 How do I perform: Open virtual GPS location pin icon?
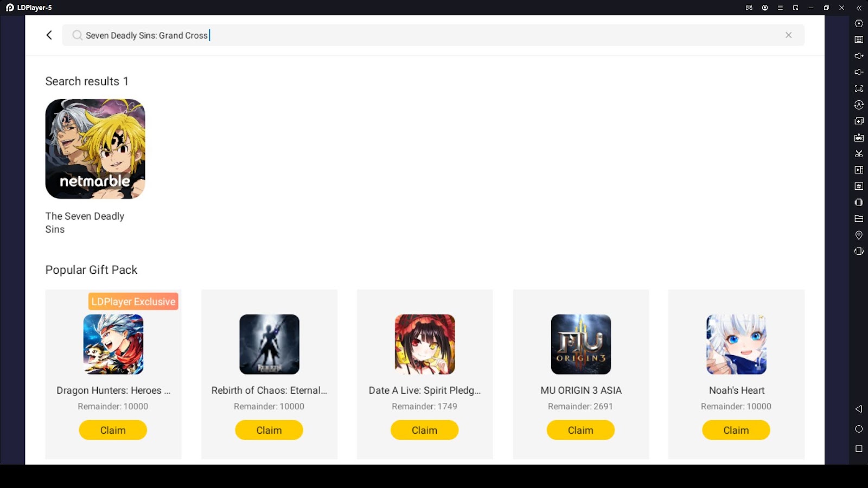(859, 235)
